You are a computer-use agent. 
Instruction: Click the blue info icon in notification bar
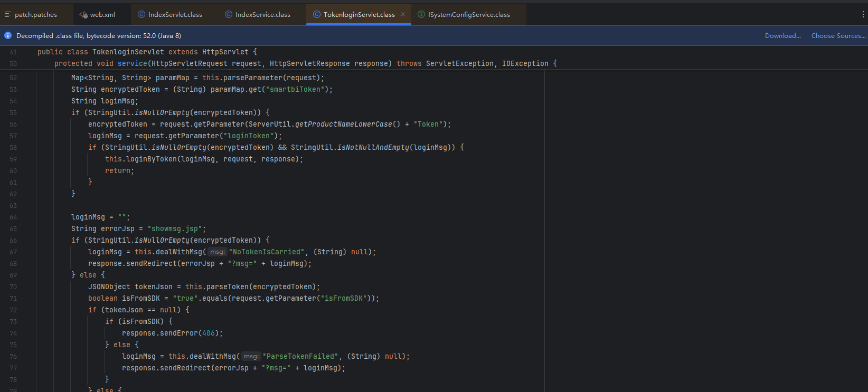point(8,35)
